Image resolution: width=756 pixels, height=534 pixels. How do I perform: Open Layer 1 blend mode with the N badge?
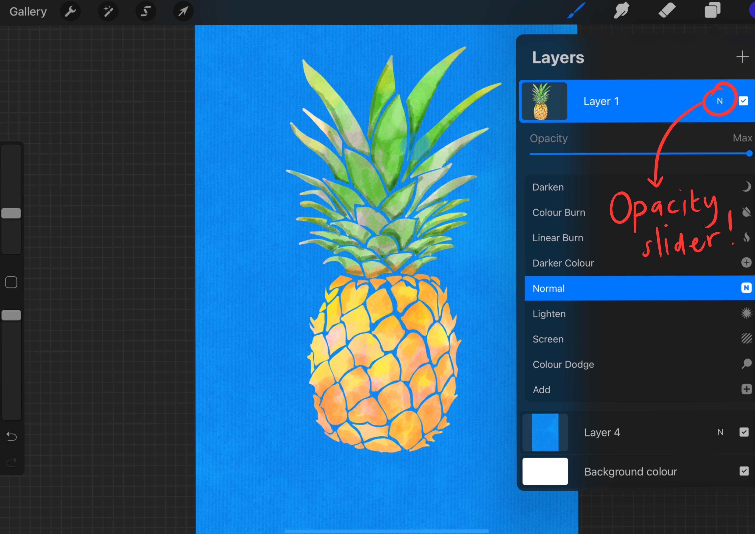(x=720, y=101)
